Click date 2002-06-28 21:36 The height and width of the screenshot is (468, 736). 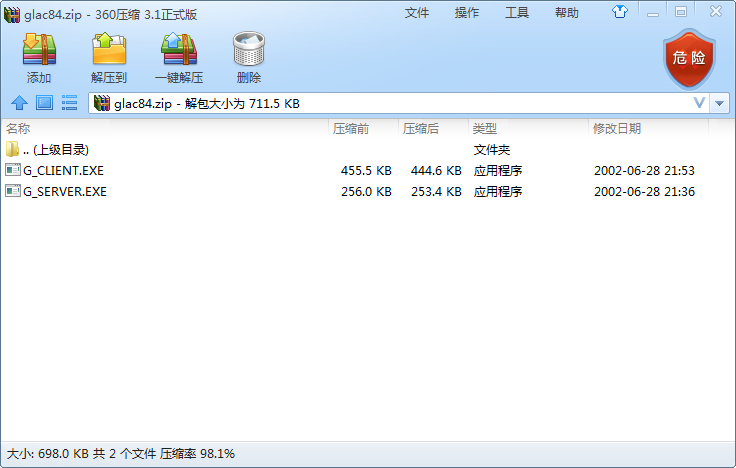coord(644,192)
